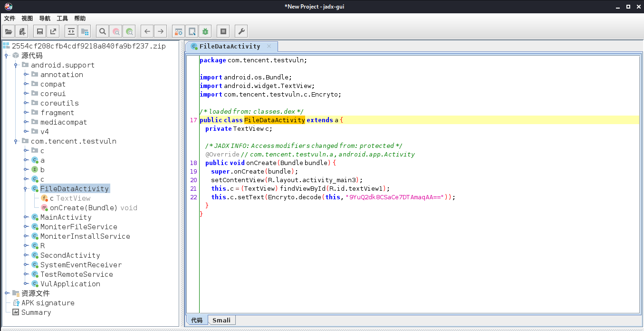
Task: Select onCreate(Bundle) method entry
Action: point(93,208)
